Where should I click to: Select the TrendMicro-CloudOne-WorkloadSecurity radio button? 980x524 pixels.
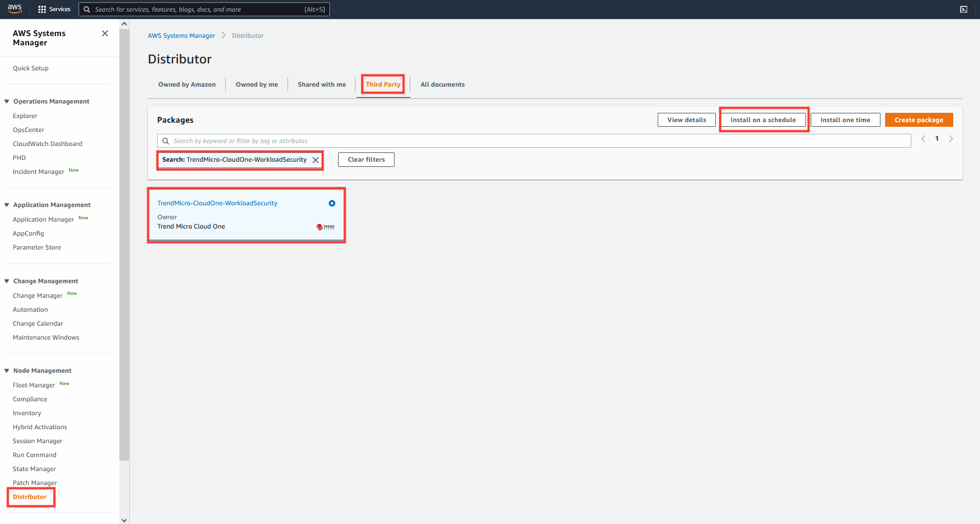(x=332, y=204)
